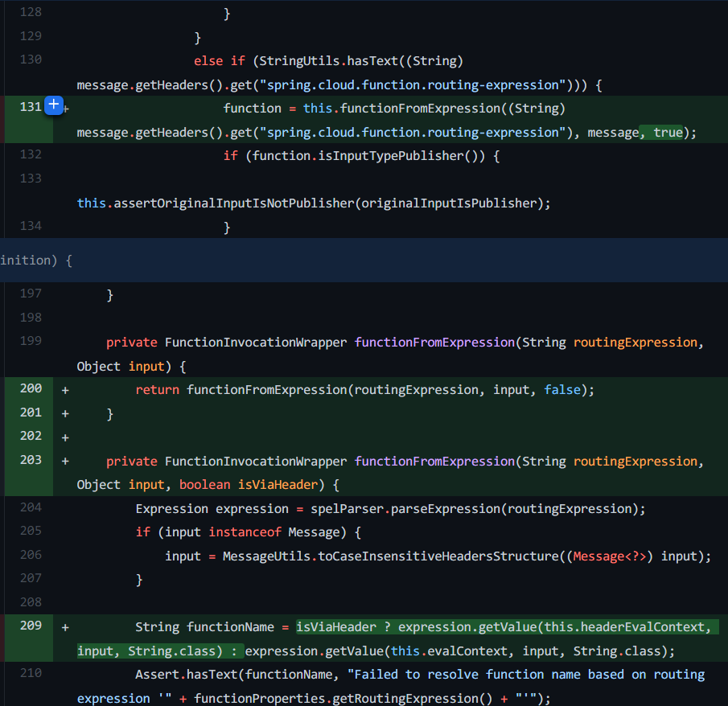Select line number 210

coord(31,674)
